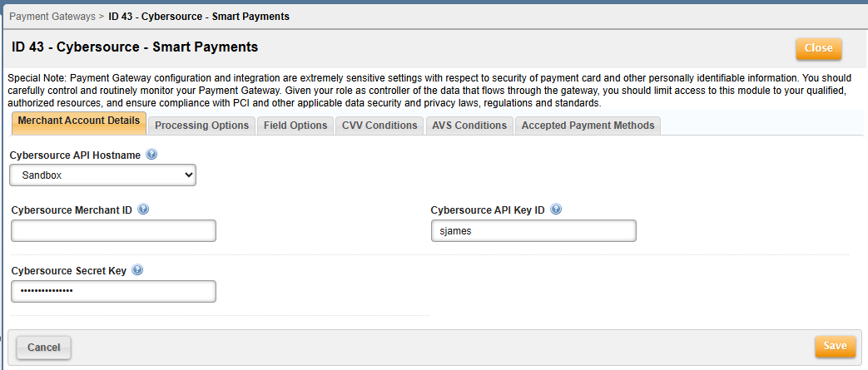868x370 pixels.
Task: Click the current breadcrumb ID 43 entry
Action: click(199, 16)
